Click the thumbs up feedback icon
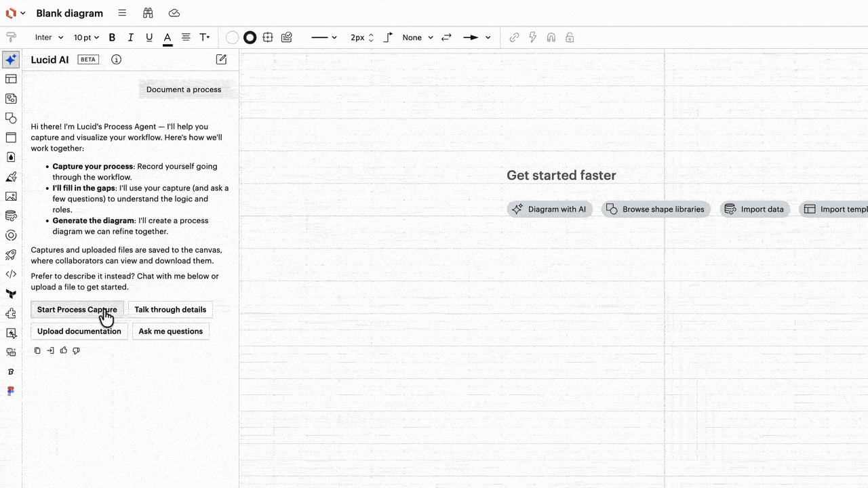Image resolution: width=868 pixels, height=488 pixels. (64, 350)
